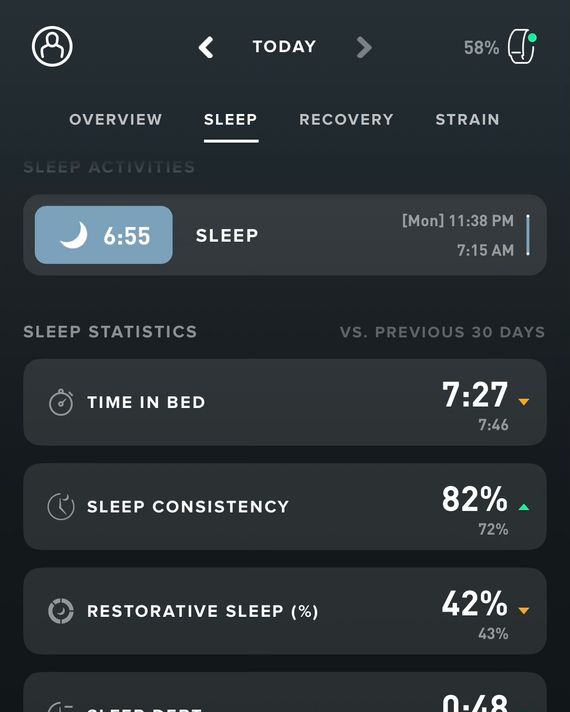This screenshot has width=570, height=712.
Task: Open the Sleep activity card
Action: click(x=285, y=235)
